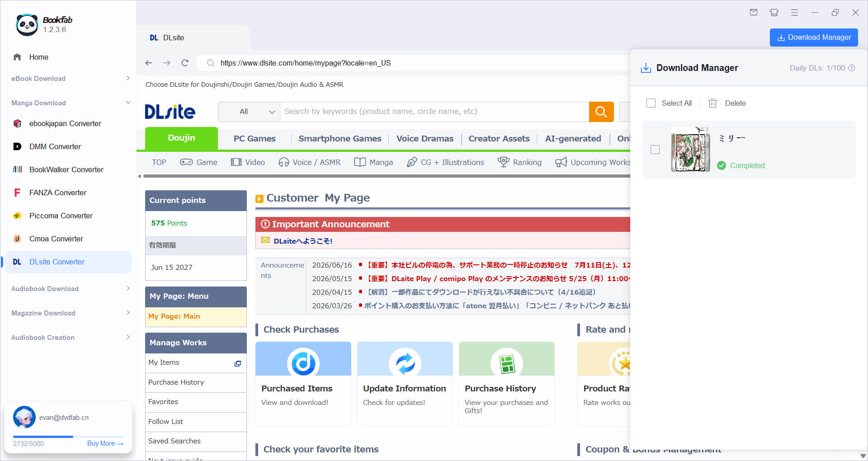Select the AI-generated tab
868x461 pixels.
point(573,139)
